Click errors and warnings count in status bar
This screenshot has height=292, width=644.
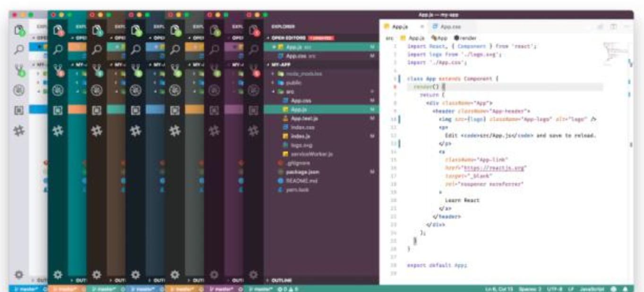click(289, 289)
